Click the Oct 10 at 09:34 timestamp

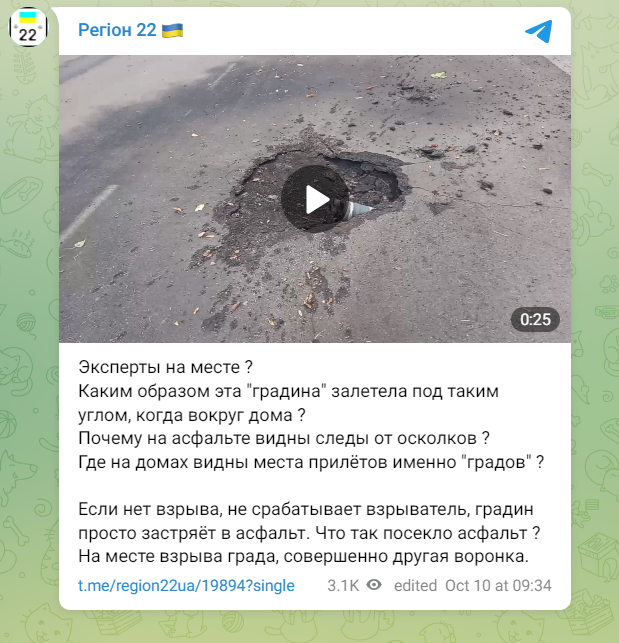tap(498, 586)
